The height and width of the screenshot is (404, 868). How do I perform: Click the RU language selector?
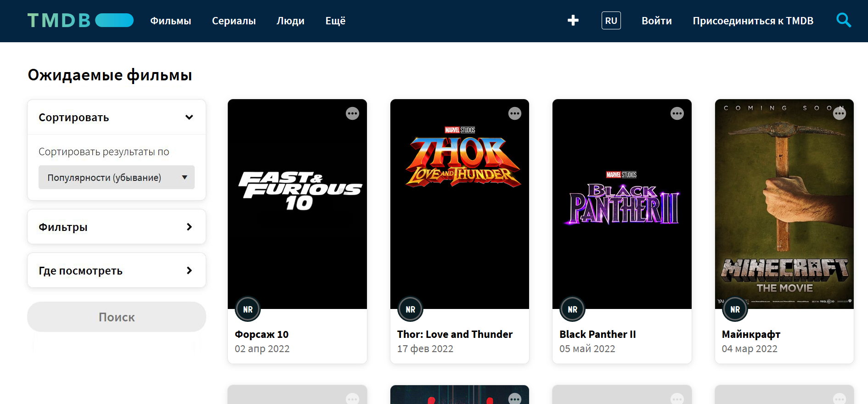(x=611, y=21)
